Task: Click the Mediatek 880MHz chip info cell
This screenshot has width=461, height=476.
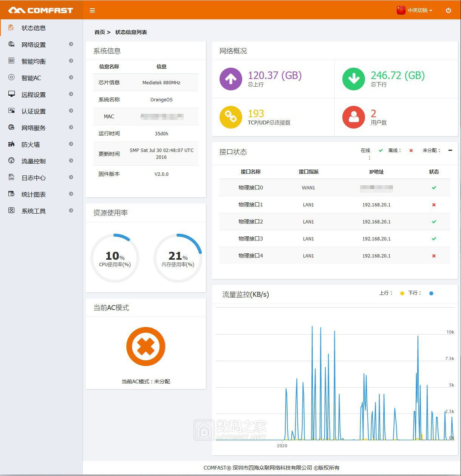Action: pos(161,82)
